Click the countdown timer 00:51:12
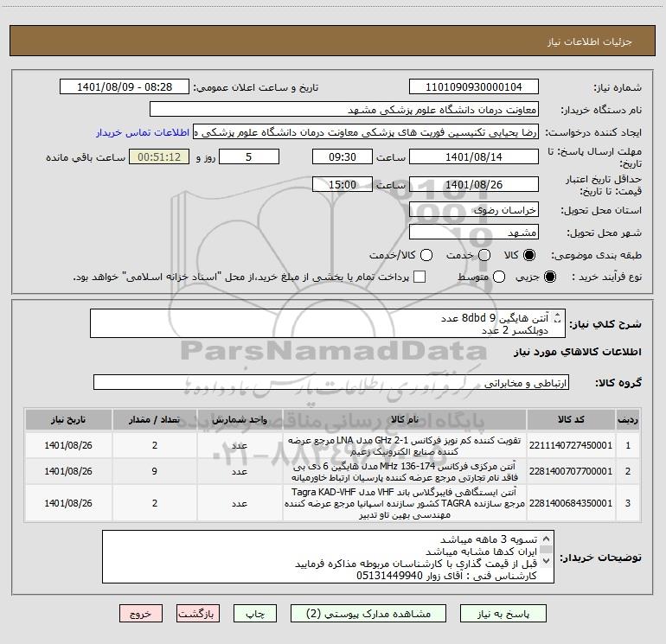Viewport: 666px width, 644px height. 159,156
